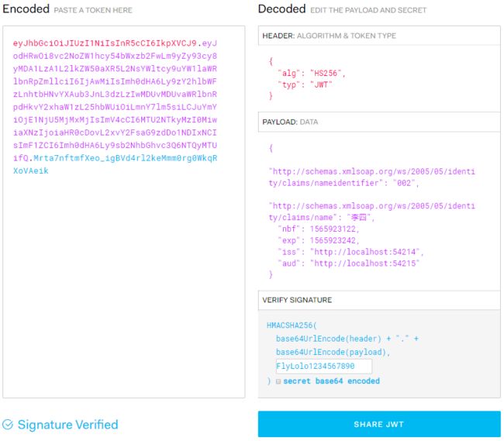This screenshot has height=441, width=504.
Task: Click the Signature Verified text
Action: coord(67,425)
